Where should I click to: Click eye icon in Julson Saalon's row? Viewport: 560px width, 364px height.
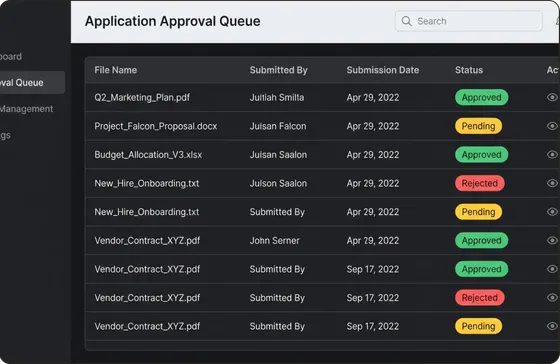[552, 183]
